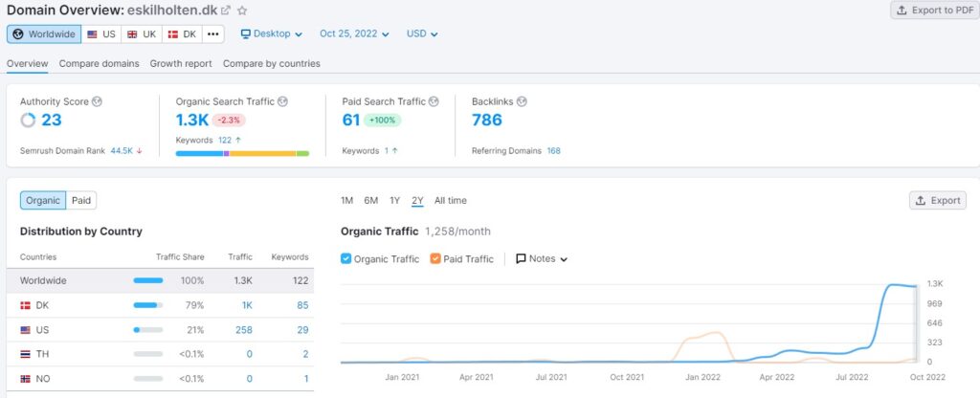Set chart range to 1Y
This screenshot has height=398, width=980.
pos(394,201)
